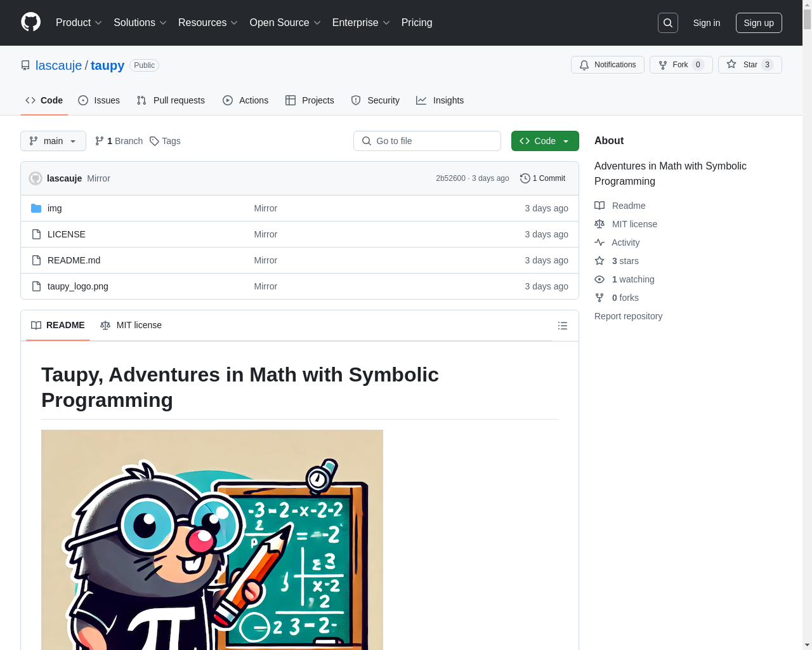812x650 pixels.
Task: Click the Report repository link
Action: (628, 316)
